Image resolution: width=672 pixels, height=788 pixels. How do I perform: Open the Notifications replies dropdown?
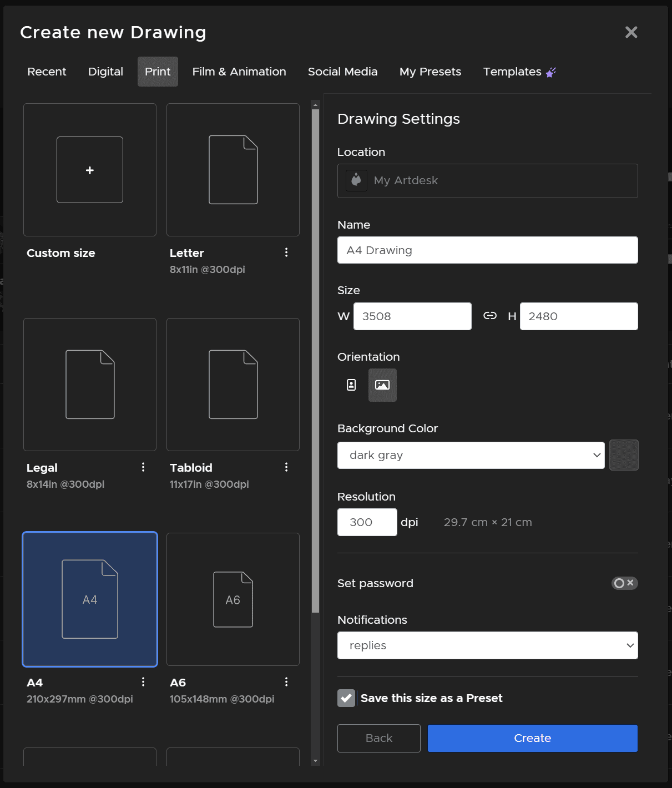pyautogui.click(x=487, y=645)
